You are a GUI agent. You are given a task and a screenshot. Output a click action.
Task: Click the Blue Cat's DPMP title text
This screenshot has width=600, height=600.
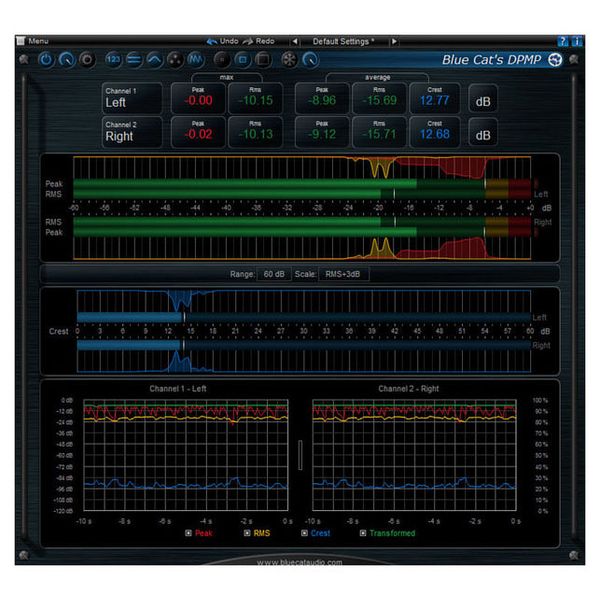click(492, 60)
